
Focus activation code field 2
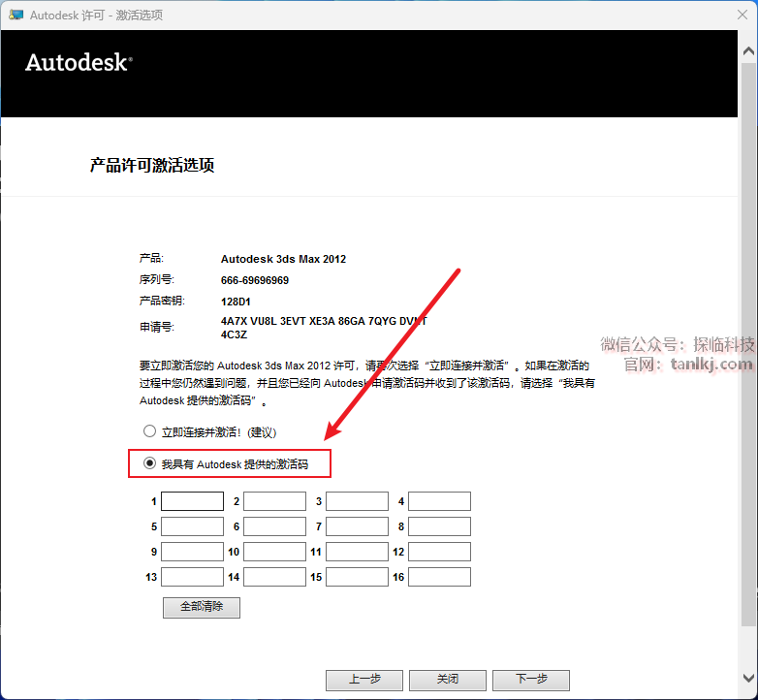pos(274,501)
